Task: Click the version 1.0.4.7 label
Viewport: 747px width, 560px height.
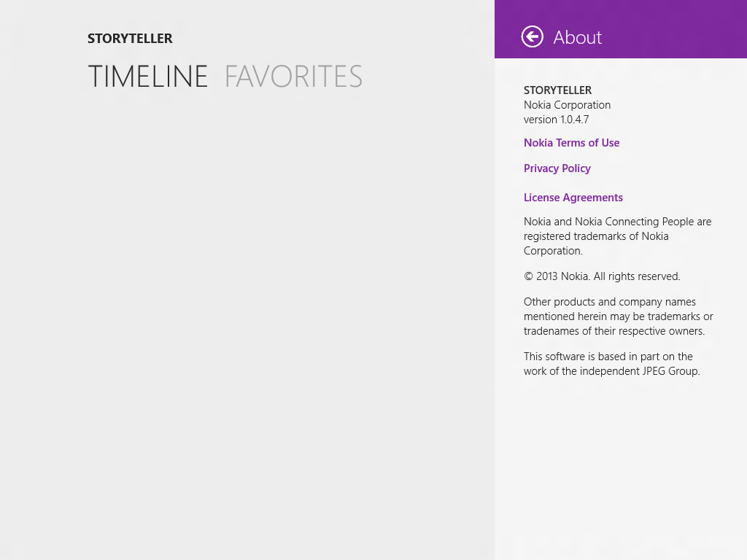Action: [556, 120]
